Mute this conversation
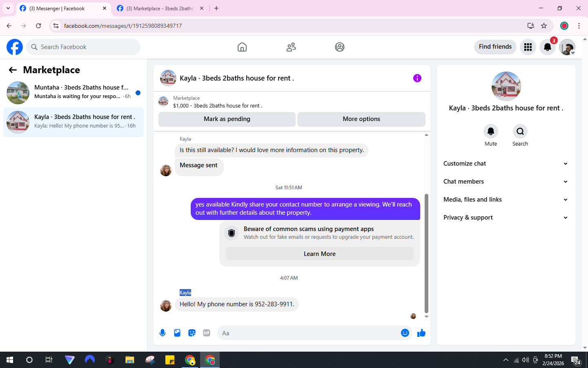This screenshot has width=588, height=368. coord(491,131)
